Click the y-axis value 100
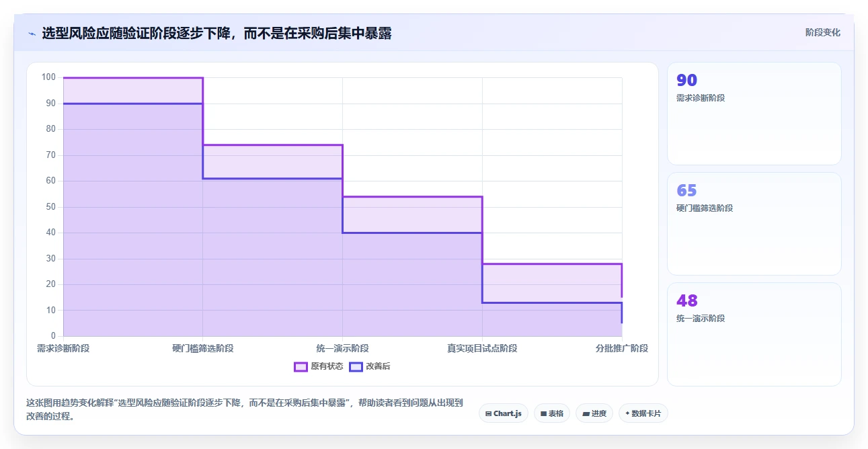 pyautogui.click(x=48, y=77)
